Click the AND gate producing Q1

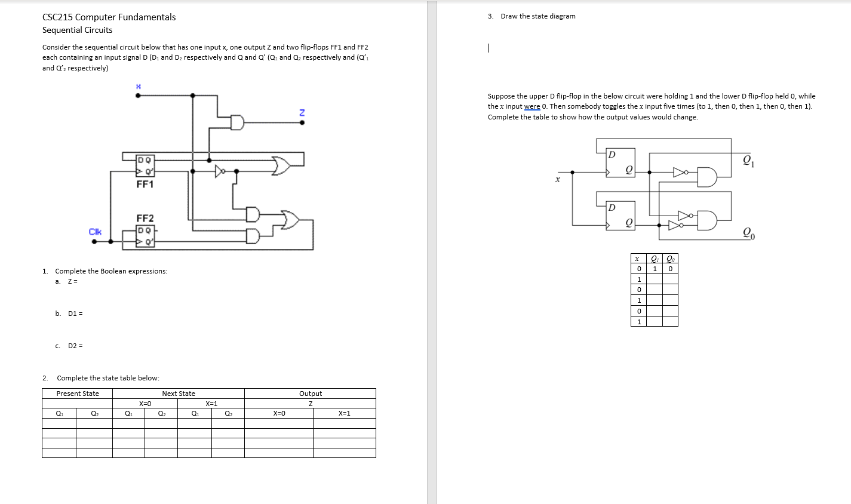[x=706, y=177]
